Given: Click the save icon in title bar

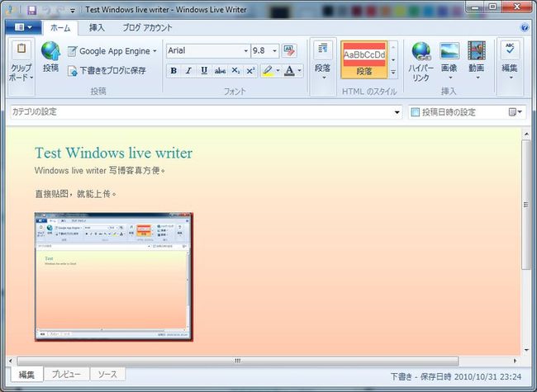Looking at the screenshot, I should pos(32,10).
